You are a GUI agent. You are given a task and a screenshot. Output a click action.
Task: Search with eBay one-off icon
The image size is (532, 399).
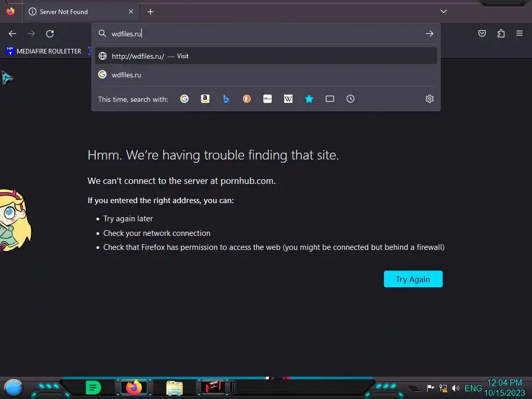pyautogui.click(x=268, y=99)
